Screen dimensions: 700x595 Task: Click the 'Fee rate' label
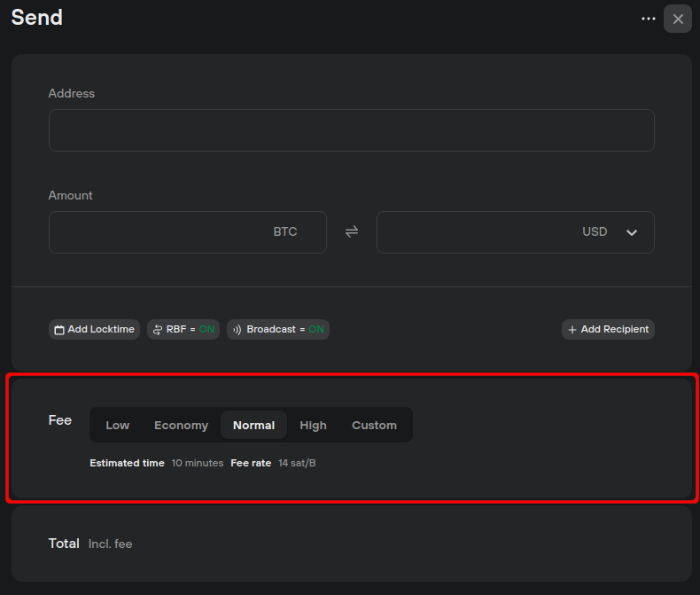(x=251, y=463)
